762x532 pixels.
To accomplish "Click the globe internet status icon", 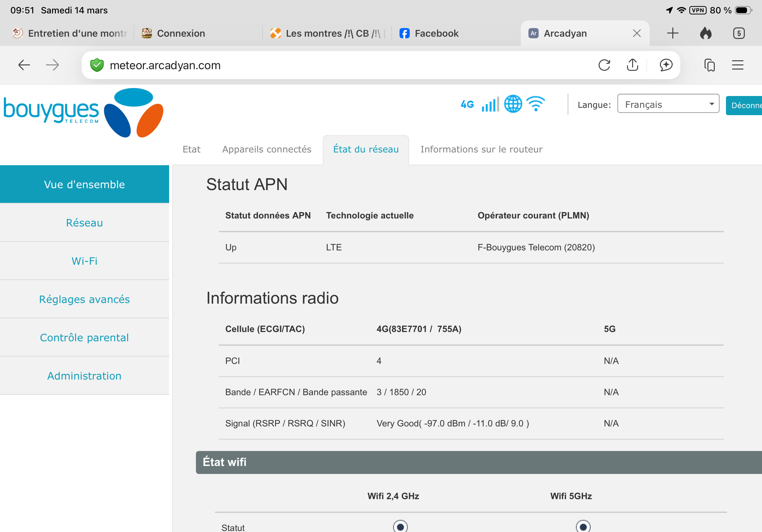I will (x=513, y=104).
